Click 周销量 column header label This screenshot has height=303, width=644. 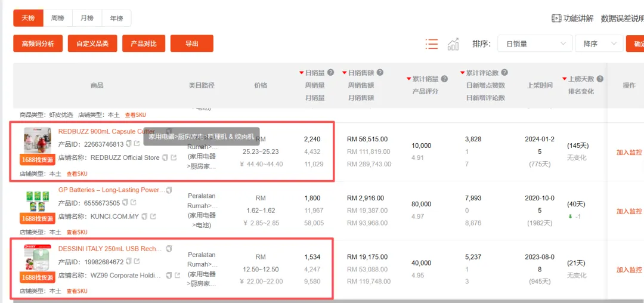point(314,85)
